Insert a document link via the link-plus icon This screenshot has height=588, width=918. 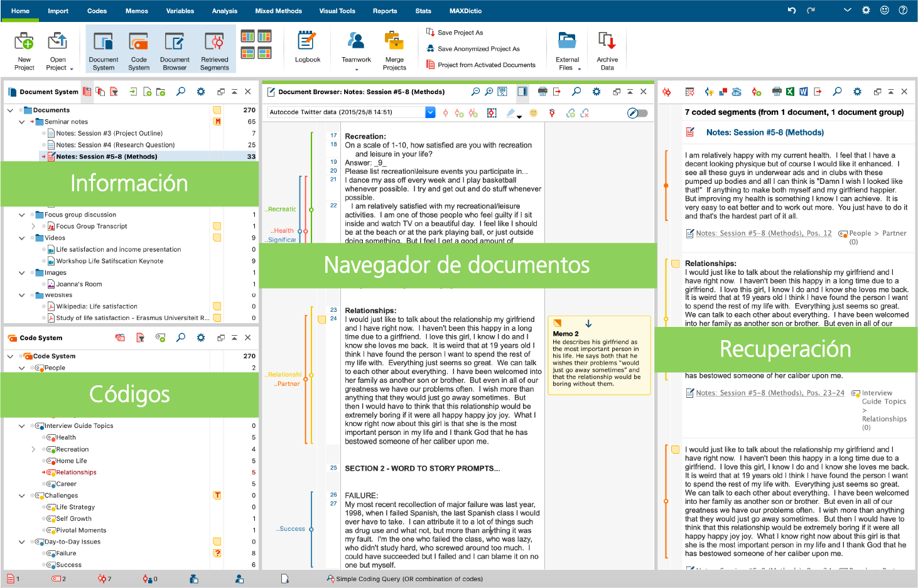pos(570,113)
